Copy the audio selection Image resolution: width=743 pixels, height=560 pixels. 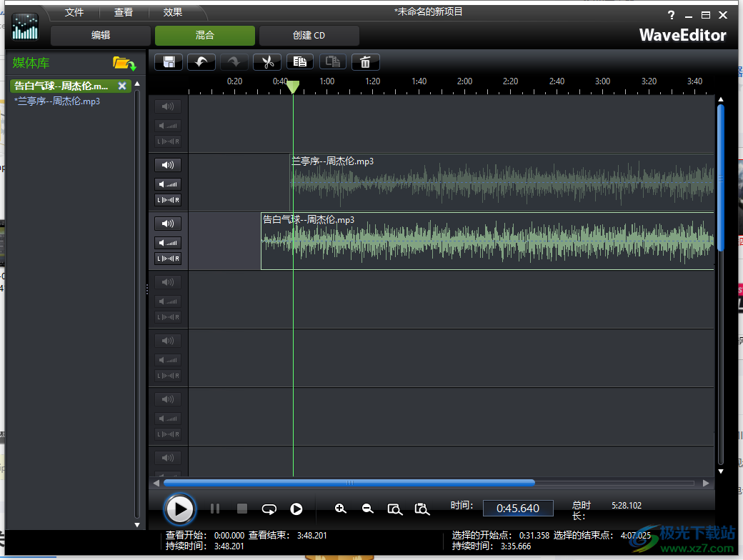(299, 62)
